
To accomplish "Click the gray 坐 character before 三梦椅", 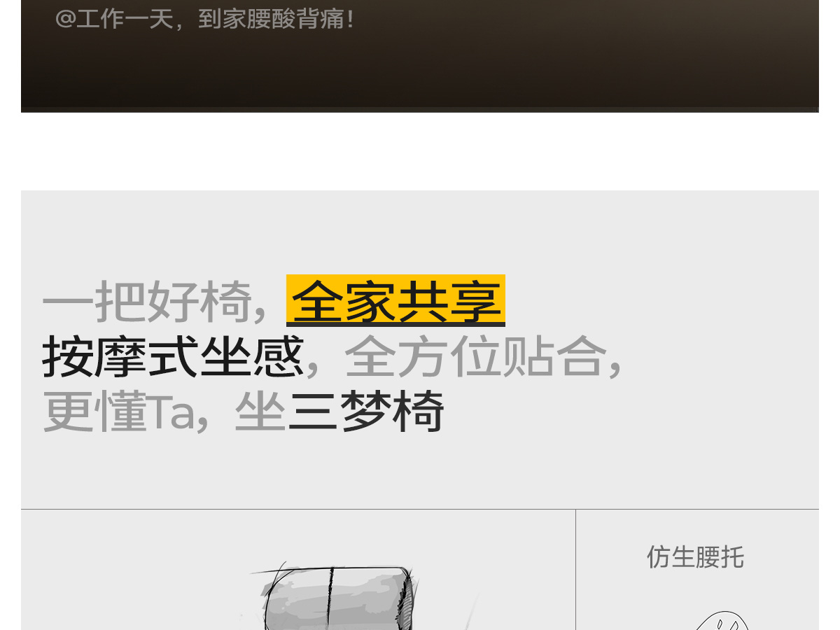I will click(x=260, y=412).
